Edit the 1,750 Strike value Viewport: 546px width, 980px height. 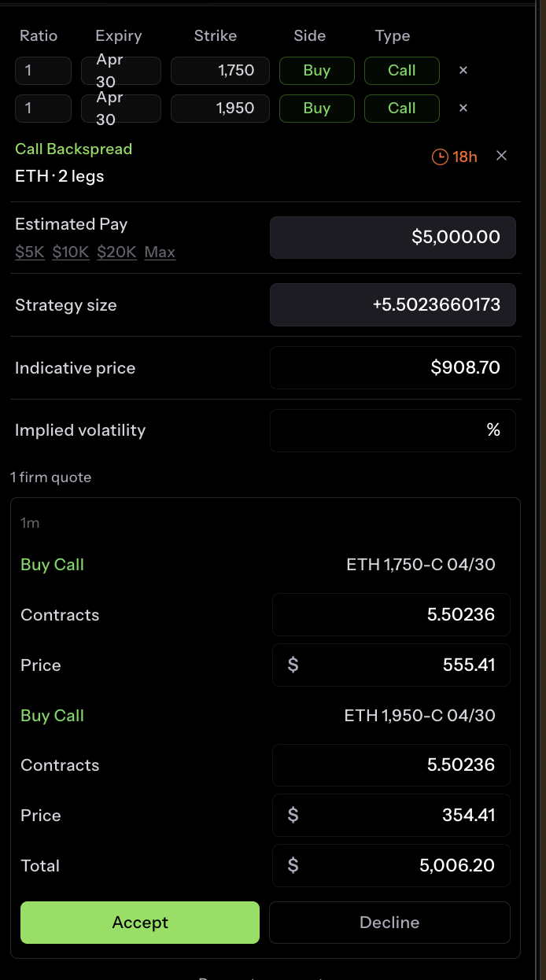220,70
